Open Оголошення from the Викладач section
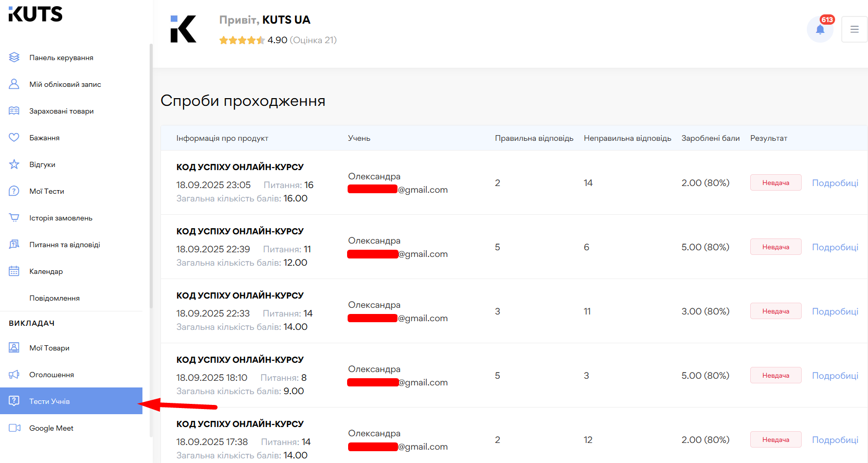Screen dimensions: 868x463 coord(51,374)
